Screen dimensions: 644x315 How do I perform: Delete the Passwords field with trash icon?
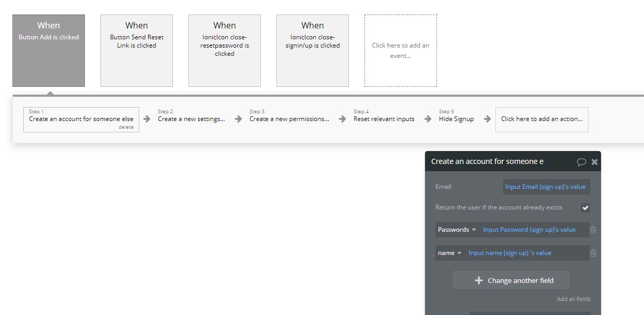click(x=593, y=230)
